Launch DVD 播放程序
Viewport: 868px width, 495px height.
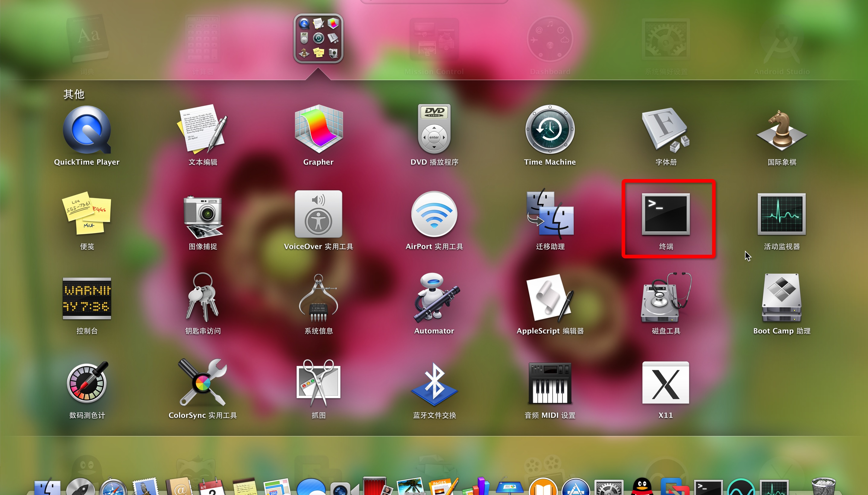click(x=434, y=129)
